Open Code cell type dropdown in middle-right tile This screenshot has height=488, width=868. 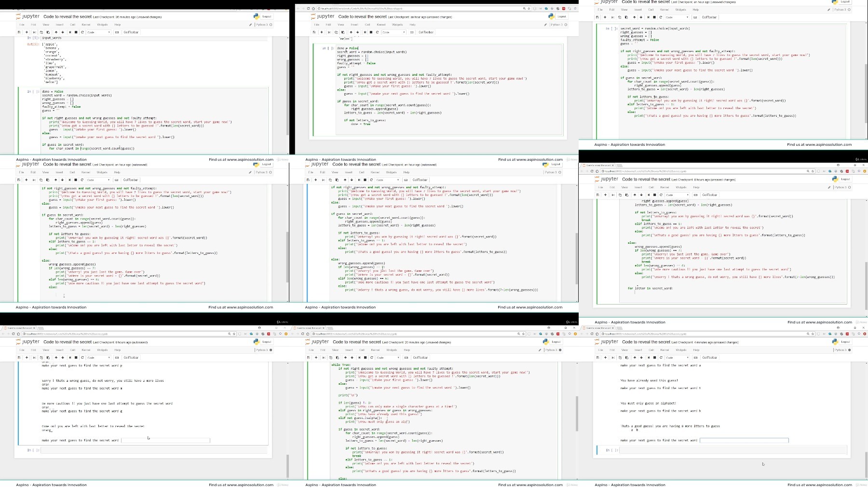click(x=677, y=195)
